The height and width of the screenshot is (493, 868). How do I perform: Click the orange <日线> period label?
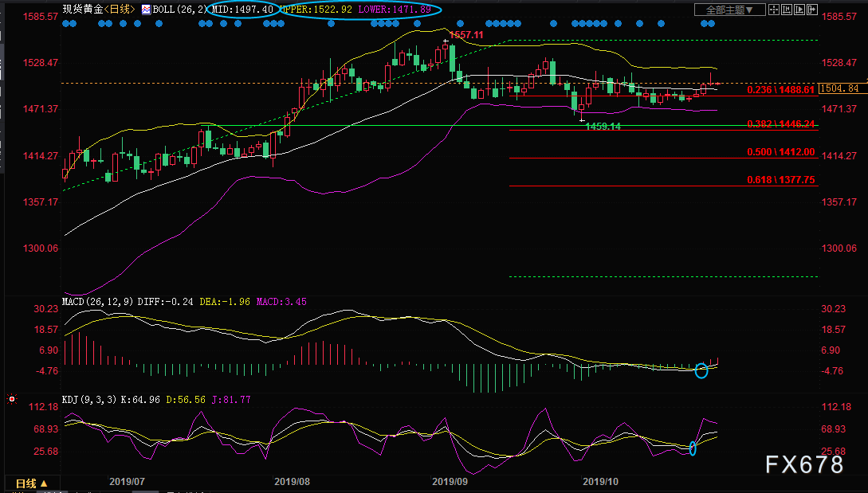click(120, 10)
